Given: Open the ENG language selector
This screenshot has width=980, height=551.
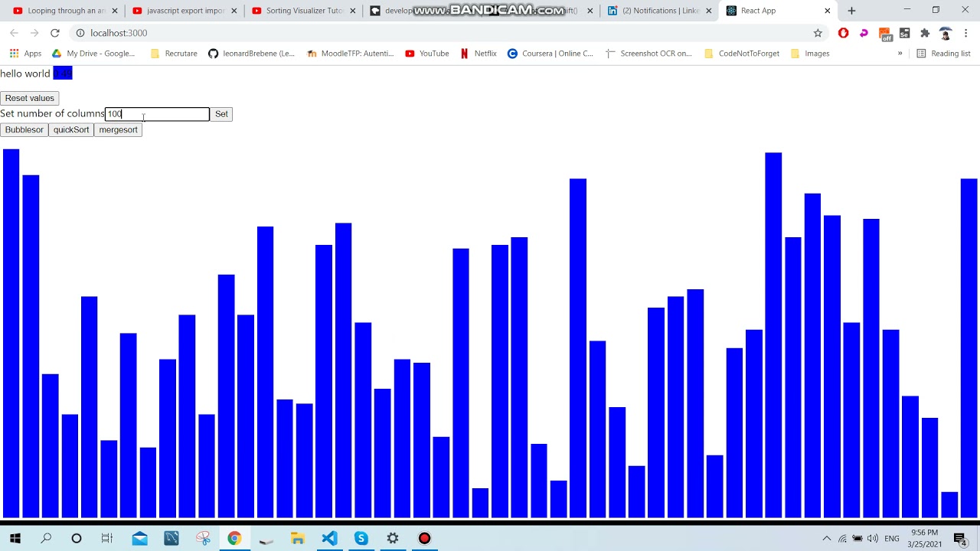Looking at the screenshot, I should (x=892, y=539).
